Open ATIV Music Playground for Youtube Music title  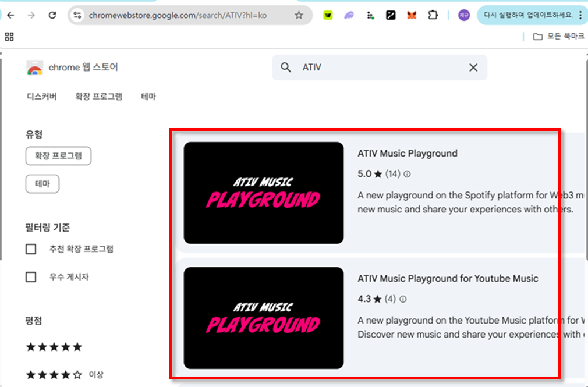tap(448, 279)
